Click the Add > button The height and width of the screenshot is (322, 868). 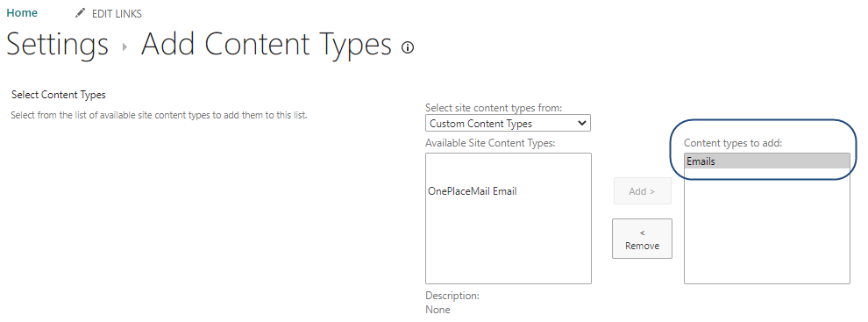pyautogui.click(x=642, y=191)
